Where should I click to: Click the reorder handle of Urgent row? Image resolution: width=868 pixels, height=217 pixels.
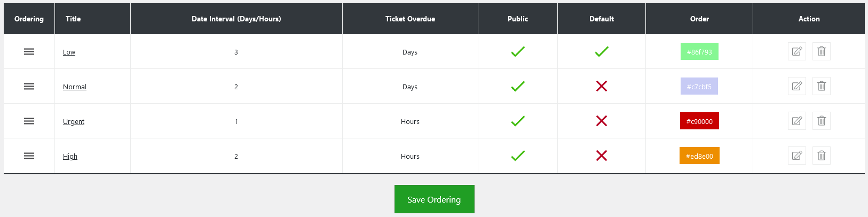click(x=29, y=121)
